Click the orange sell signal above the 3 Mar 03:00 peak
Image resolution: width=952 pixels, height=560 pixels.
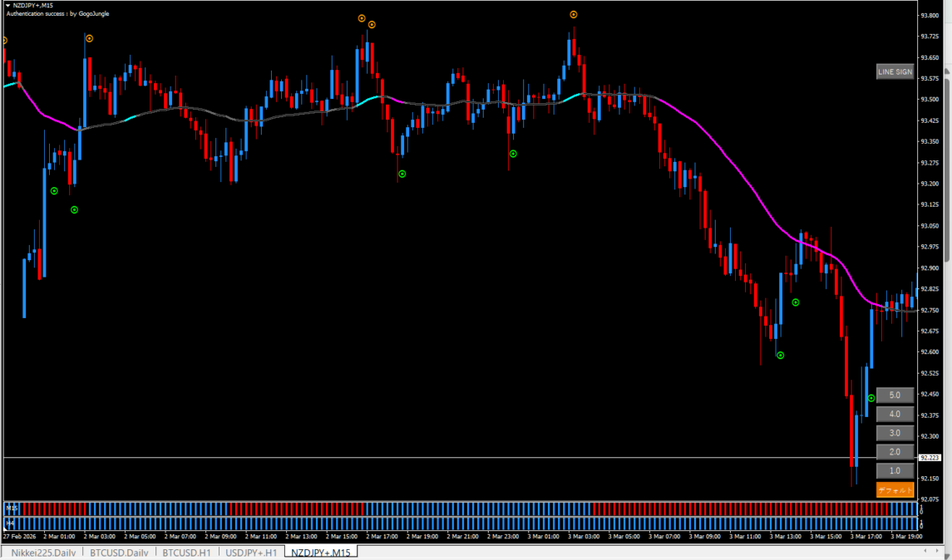coord(574,14)
